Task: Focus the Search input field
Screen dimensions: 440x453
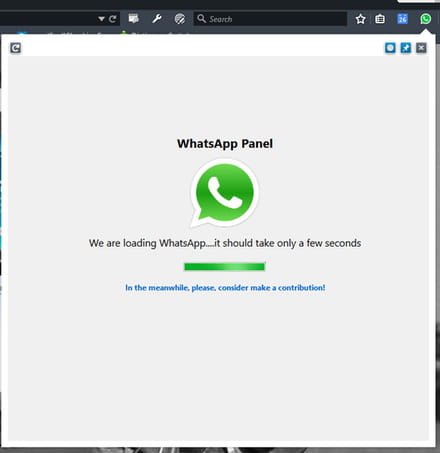Action: click(x=270, y=19)
